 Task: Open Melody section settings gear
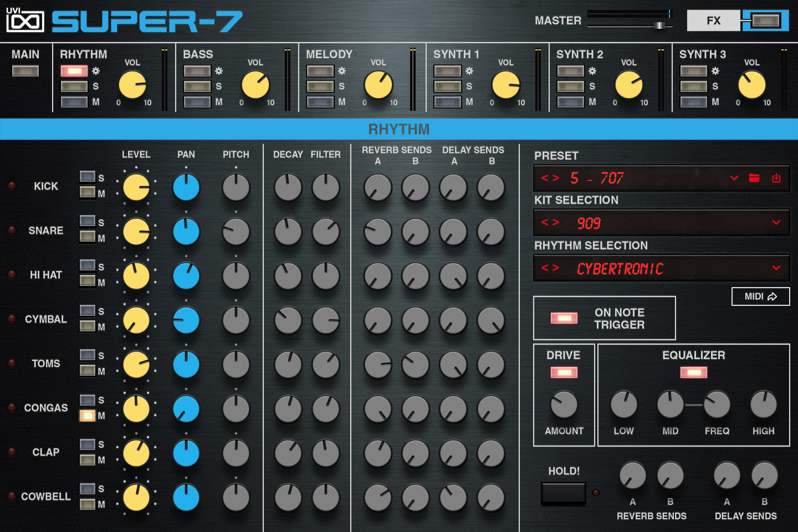point(342,71)
